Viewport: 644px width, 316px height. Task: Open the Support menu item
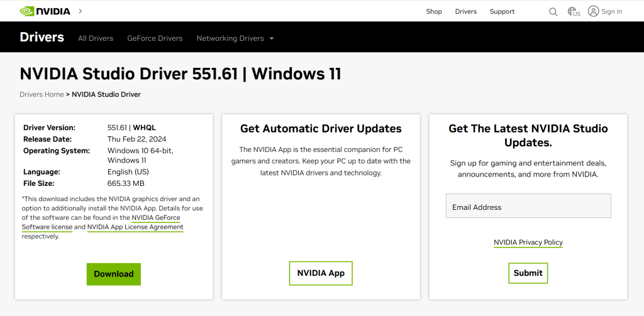point(502,11)
